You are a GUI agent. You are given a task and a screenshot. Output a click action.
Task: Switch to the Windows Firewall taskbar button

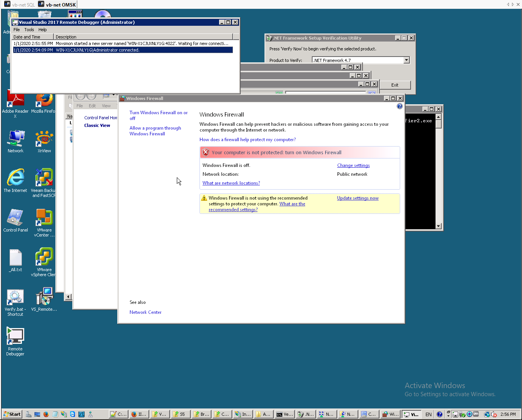coord(390,414)
